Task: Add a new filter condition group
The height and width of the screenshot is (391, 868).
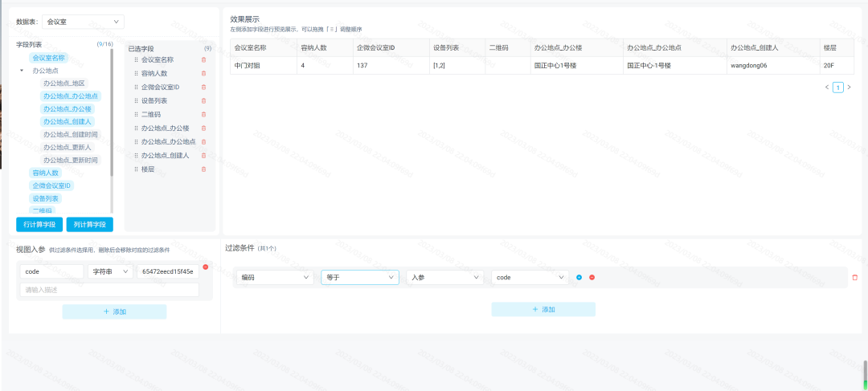Action: tap(543, 309)
